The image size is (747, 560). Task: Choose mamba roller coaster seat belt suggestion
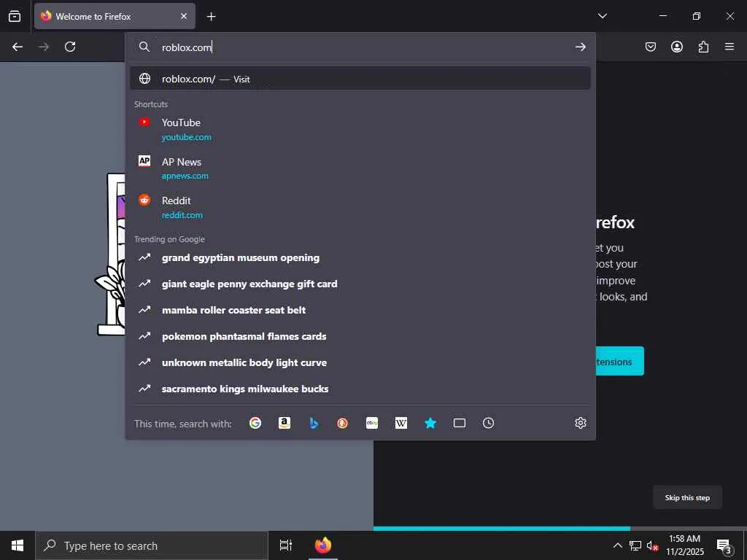360,310
